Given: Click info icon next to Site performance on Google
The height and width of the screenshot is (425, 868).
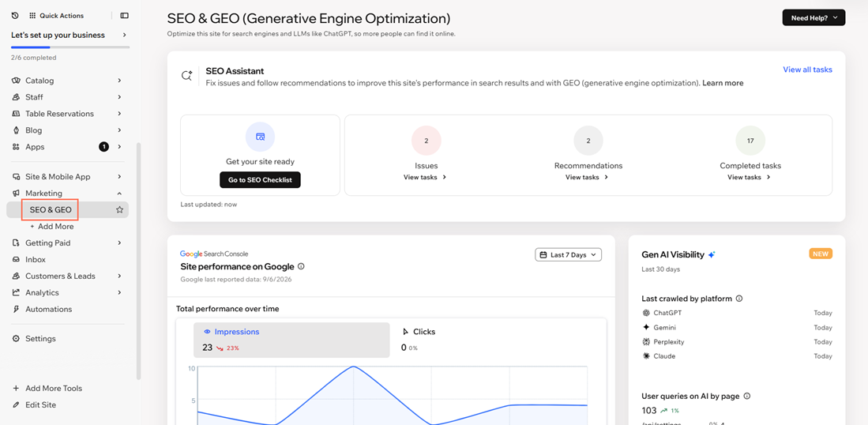Looking at the screenshot, I should [301, 266].
